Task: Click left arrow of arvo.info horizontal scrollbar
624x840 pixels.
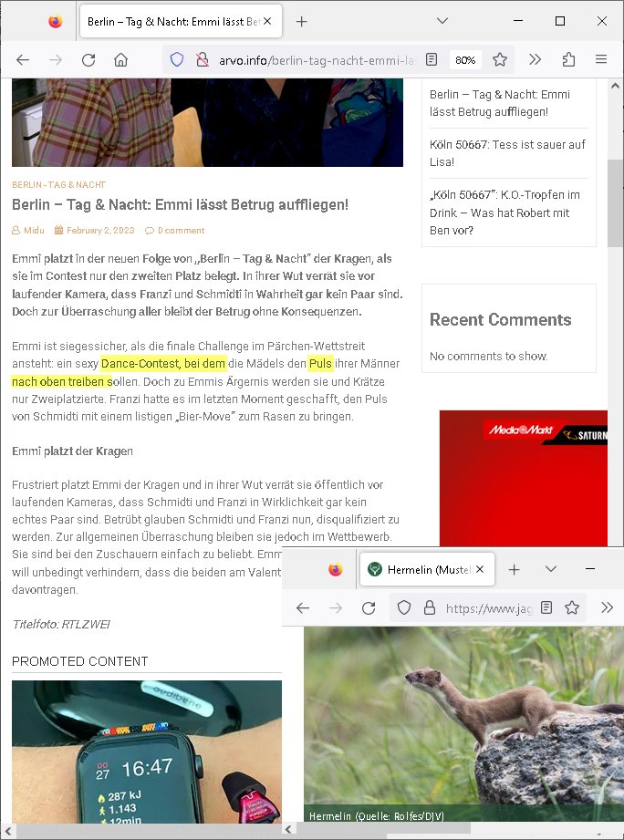Action: [7, 830]
